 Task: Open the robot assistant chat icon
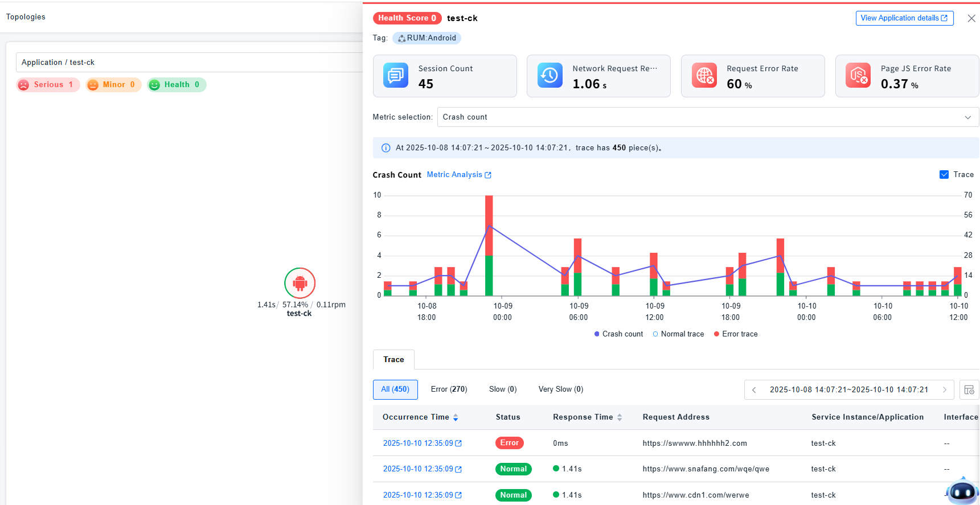point(962,491)
